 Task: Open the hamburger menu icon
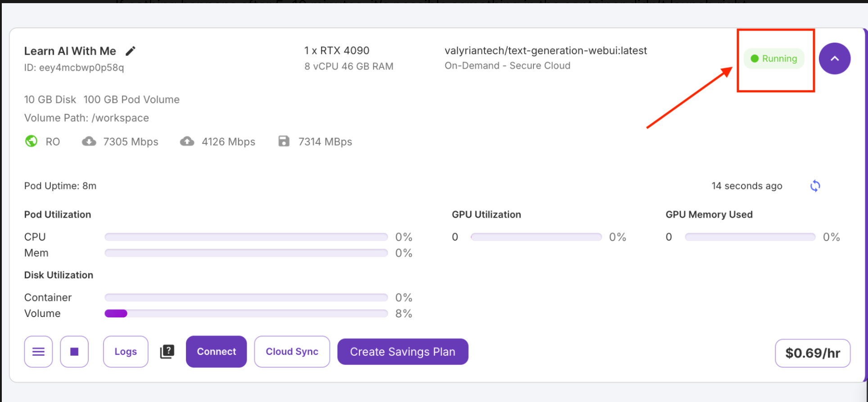(38, 352)
